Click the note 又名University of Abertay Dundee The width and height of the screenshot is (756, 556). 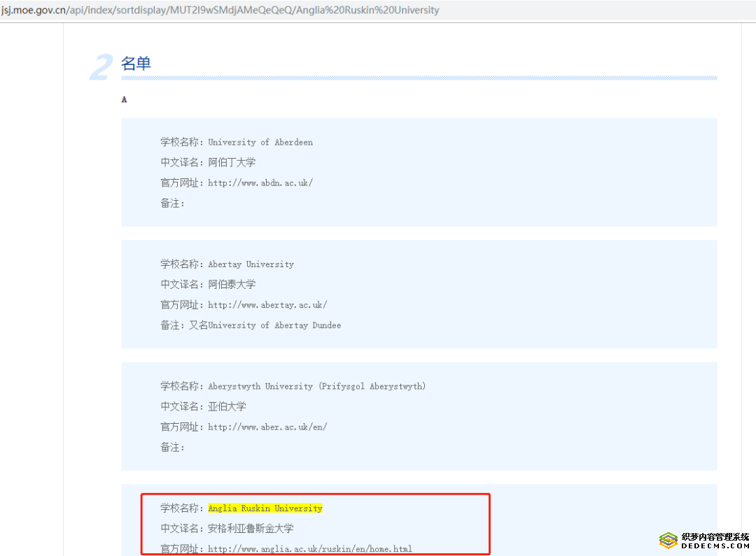coord(265,325)
